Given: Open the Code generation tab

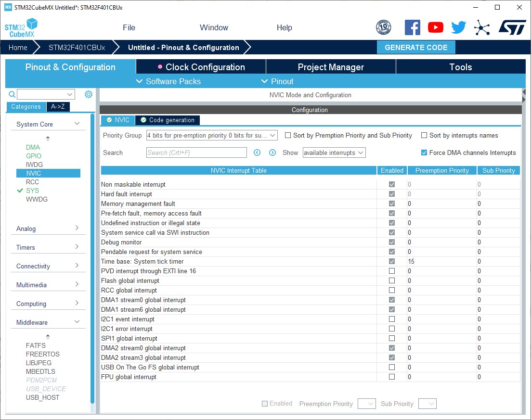Looking at the screenshot, I should [168, 120].
